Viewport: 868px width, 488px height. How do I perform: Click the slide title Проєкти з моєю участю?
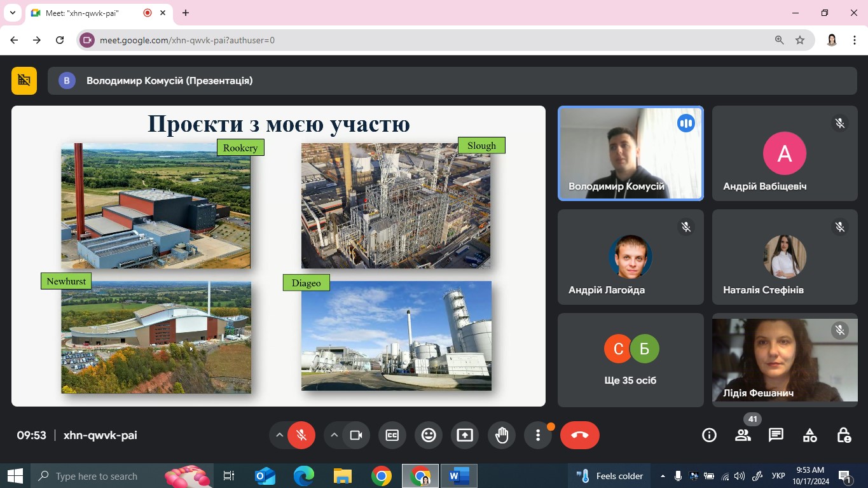(x=279, y=123)
